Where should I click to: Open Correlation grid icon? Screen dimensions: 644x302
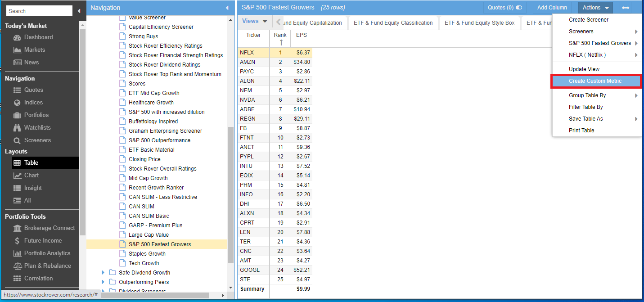point(17,279)
